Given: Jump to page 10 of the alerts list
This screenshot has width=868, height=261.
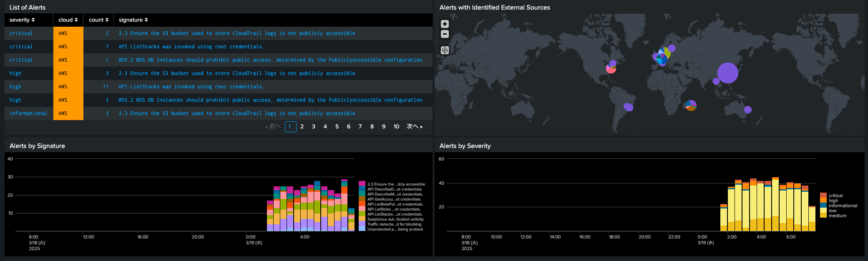Looking at the screenshot, I should click(x=396, y=126).
